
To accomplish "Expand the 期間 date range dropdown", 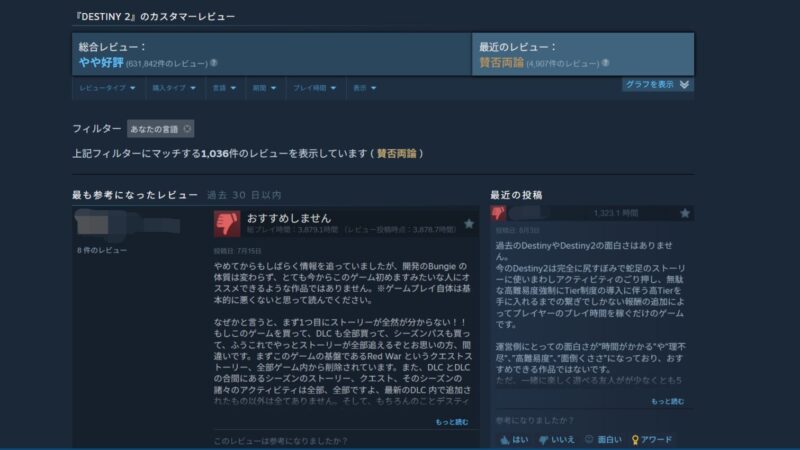I will pos(264,88).
